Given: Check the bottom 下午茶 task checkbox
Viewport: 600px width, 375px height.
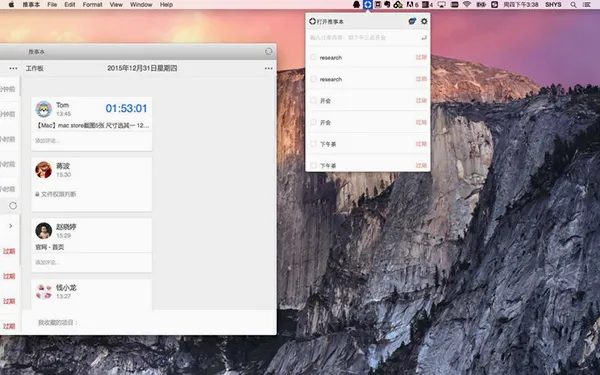Looking at the screenshot, I should coord(313,165).
